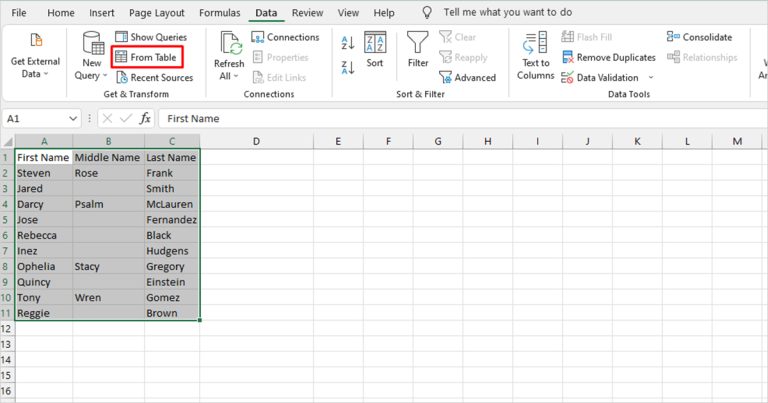Click the Flash Fill button
The width and height of the screenshot is (768, 403).
tap(587, 37)
